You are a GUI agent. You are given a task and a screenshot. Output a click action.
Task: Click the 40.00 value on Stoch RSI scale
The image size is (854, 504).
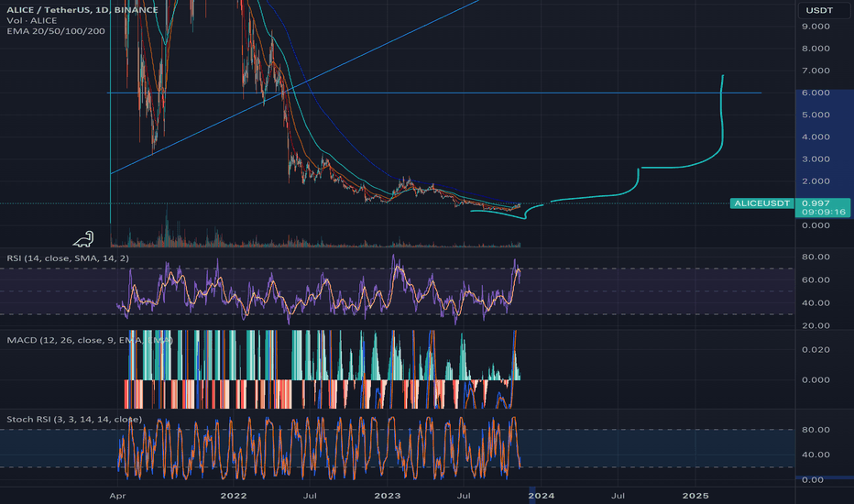pyautogui.click(x=816, y=455)
